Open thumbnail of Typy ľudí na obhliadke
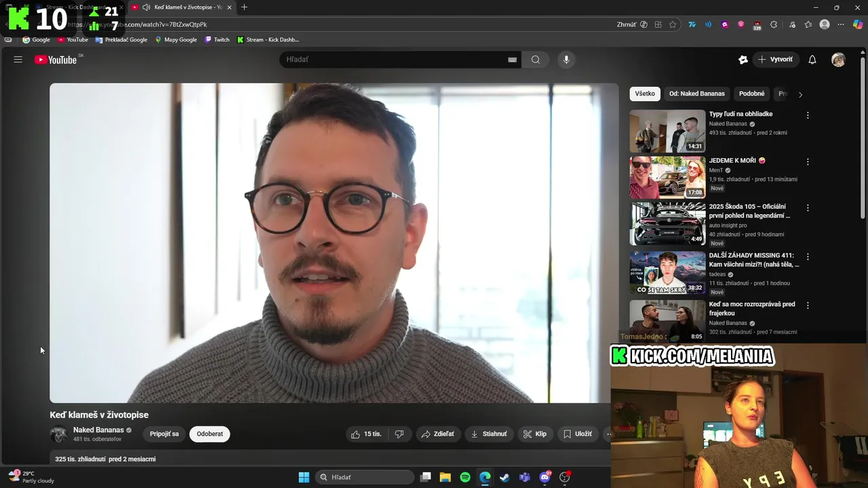Screen dimensions: 868x488 point(667,131)
